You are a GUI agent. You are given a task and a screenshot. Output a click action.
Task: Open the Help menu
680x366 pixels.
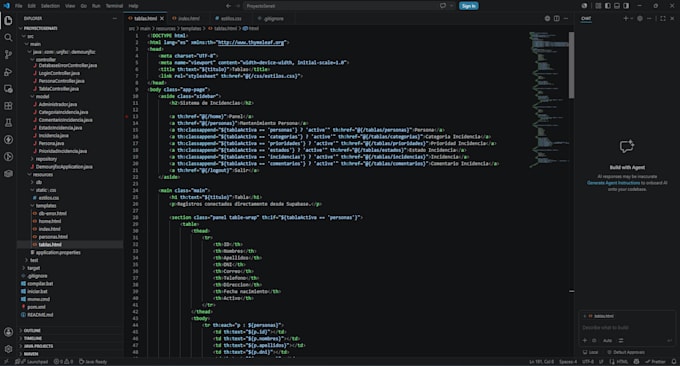tap(133, 6)
